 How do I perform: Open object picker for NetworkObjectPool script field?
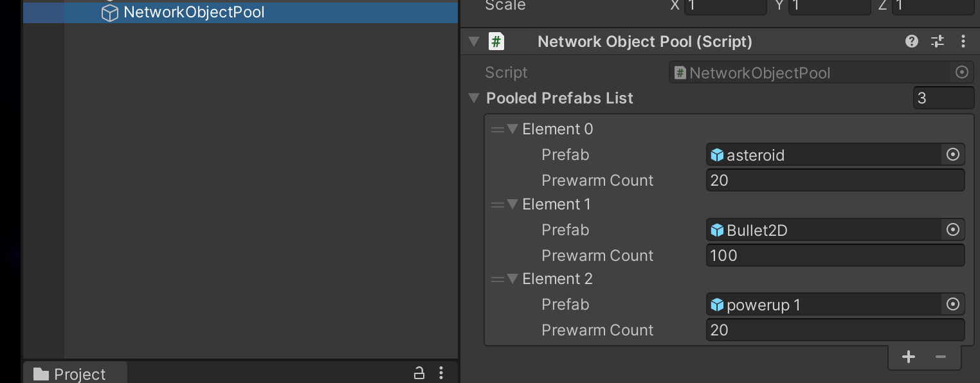(961, 73)
